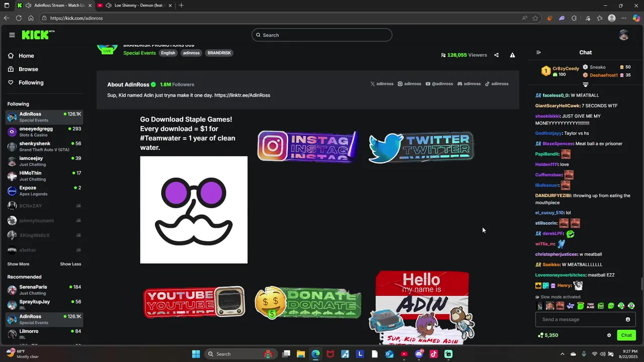Open the Instagram panel banner
Image resolution: width=644 pixels, height=362 pixels.
click(307, 146)
